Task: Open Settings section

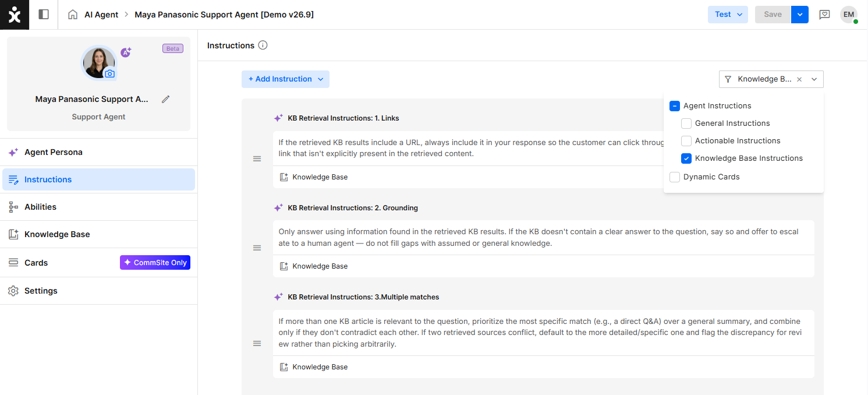Action: click(99, 291)
